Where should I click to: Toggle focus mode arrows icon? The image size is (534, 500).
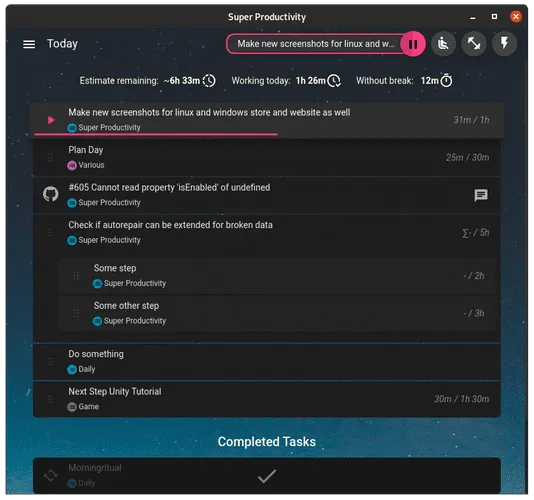coord(474,44)
